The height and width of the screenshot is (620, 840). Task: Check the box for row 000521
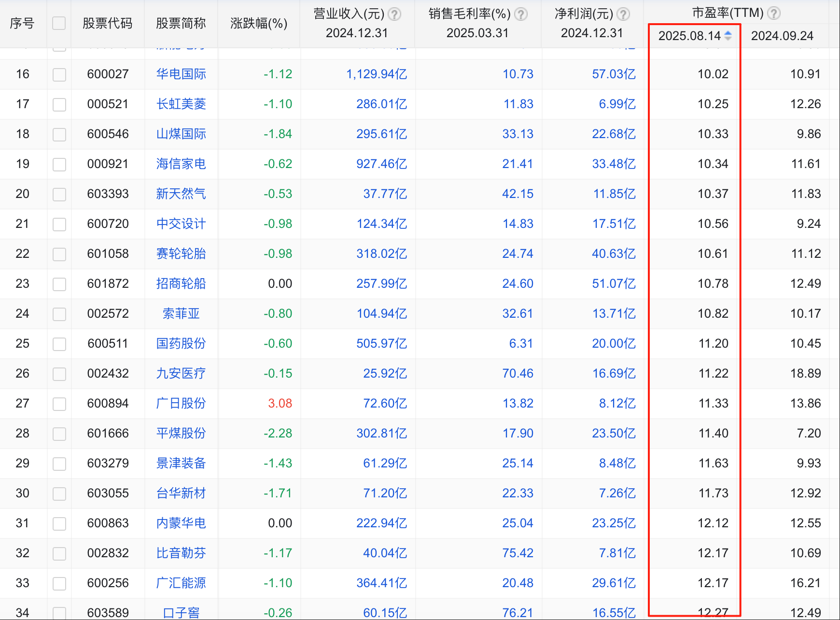coord(59,104)
